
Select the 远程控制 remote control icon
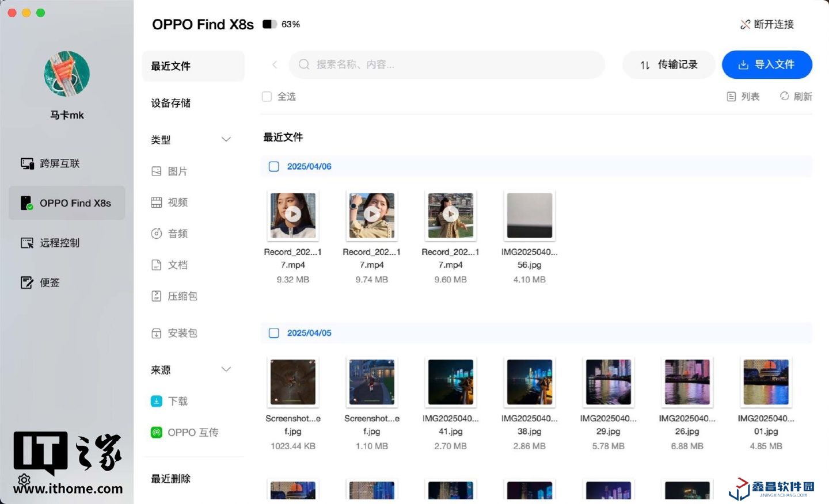pos(27,243)
